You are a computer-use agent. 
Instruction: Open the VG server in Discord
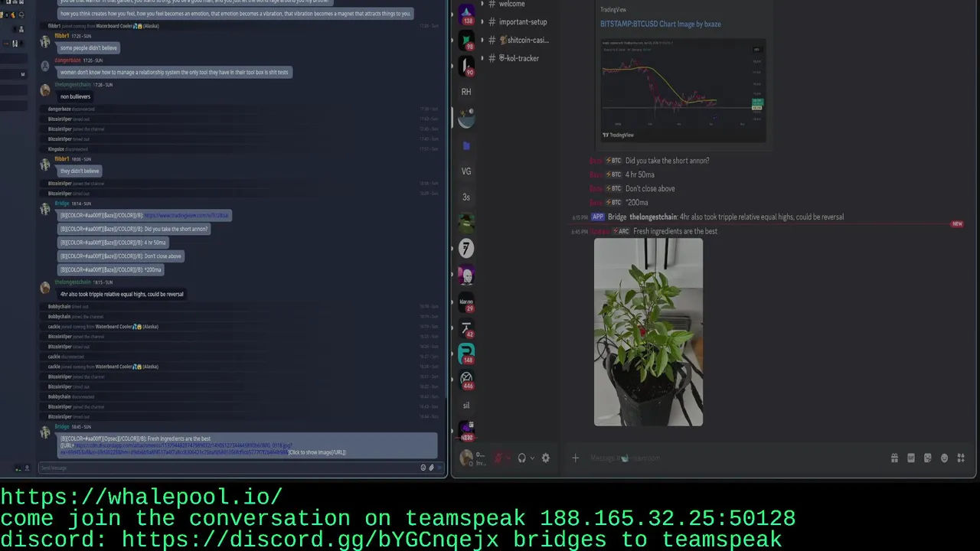pos(466,171)
